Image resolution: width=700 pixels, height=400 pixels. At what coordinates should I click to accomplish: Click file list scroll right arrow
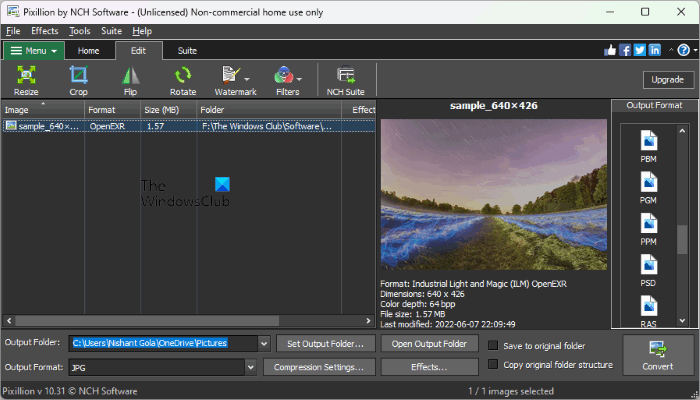tap(368, 321)
